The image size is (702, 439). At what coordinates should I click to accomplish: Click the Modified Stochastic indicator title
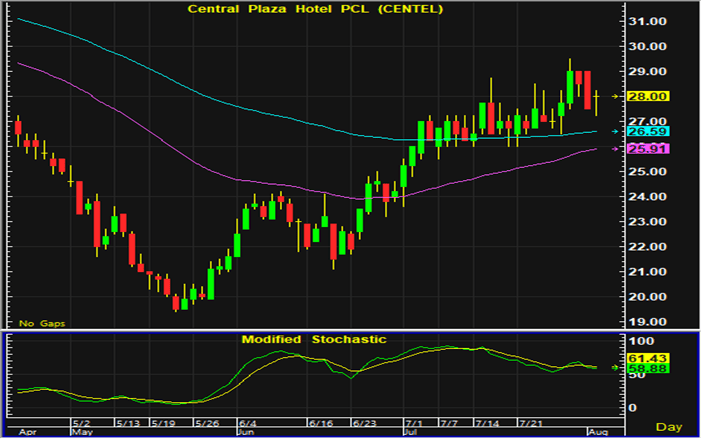pos(313,340)
